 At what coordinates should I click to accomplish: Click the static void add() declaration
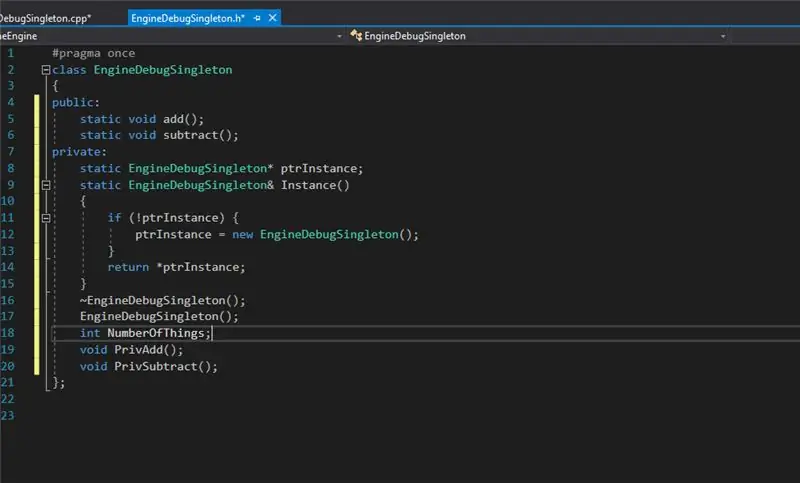tap(142, 119)
